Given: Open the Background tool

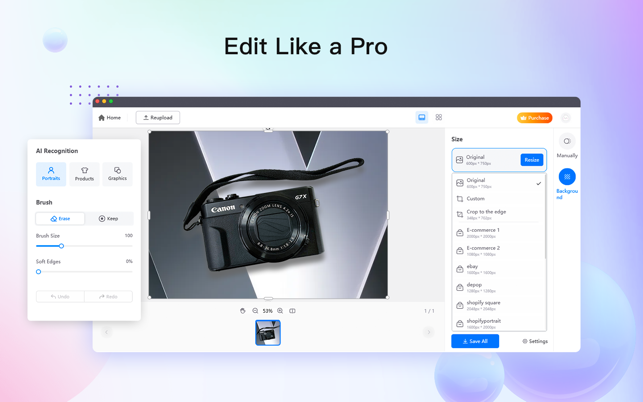Looking at the screenshot, I should [567, 184].
